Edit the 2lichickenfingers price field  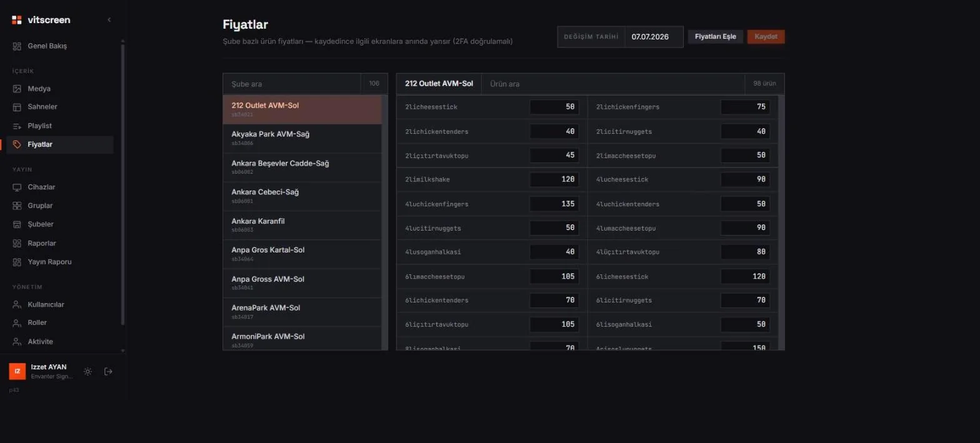point(745,107)
